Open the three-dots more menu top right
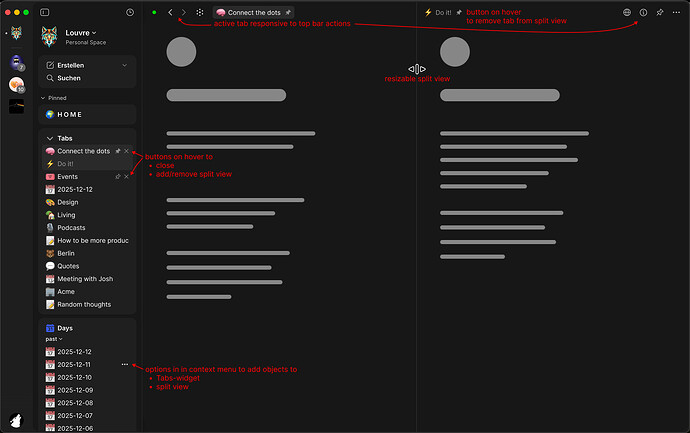The height and width of the screenshot is (433, 690). pyautogui.click(x=676, y=12)
